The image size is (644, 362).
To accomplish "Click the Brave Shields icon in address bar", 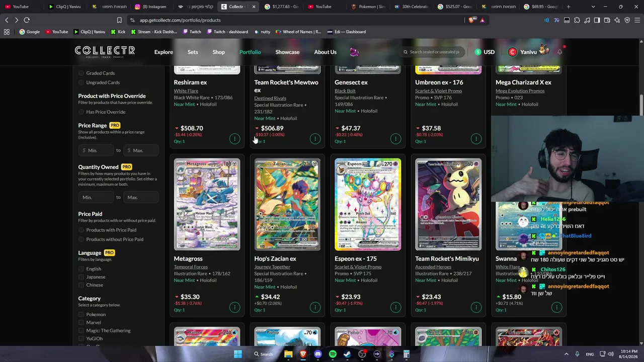I will point(471,20).
